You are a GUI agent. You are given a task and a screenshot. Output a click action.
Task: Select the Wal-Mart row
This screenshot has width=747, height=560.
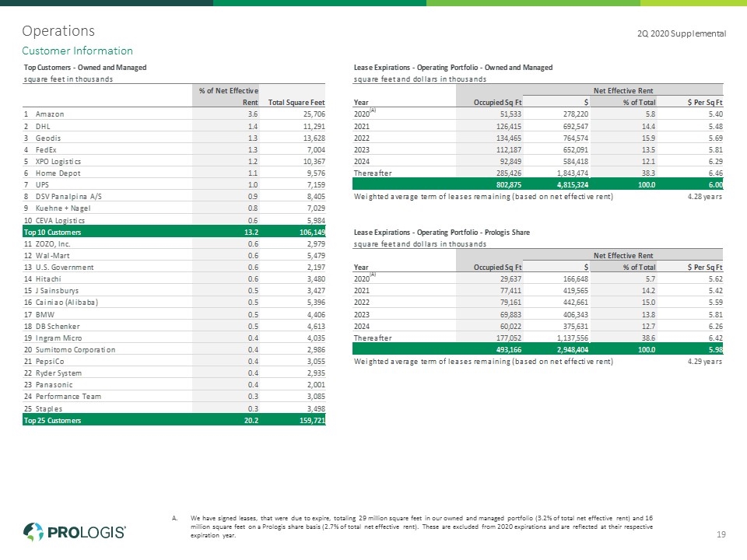click(174, 256)
